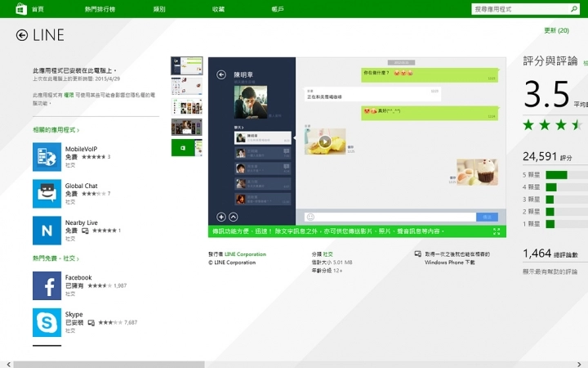Open the 更新 (20) updates link
Screen dimensions: 588x368
pos(556,30)
